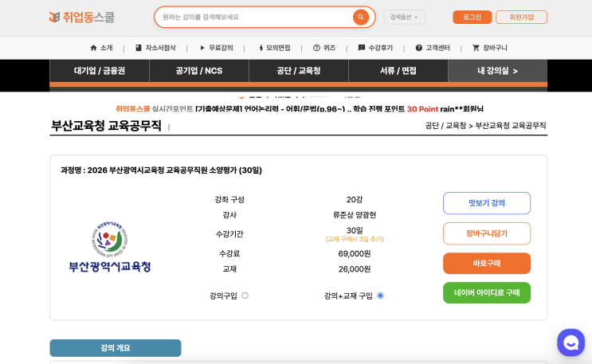592x364 pixels.
Task: Select the 대기업 / 금융권 tab
Action: (100, 71)
